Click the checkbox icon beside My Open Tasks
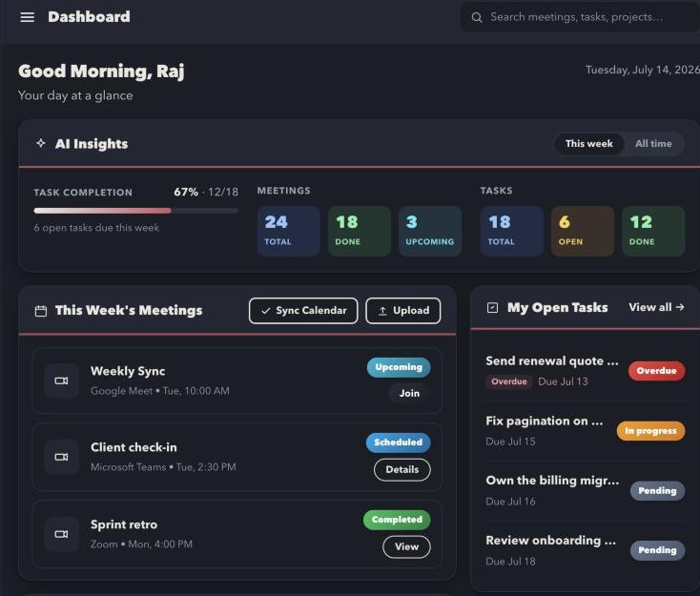Viewport: 700px width, 596px height. pos(492,308)
